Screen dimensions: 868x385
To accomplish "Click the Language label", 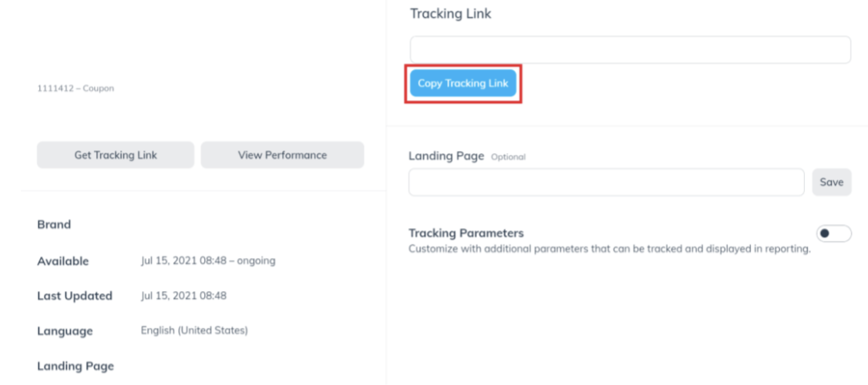I will (x=65, y=331).
